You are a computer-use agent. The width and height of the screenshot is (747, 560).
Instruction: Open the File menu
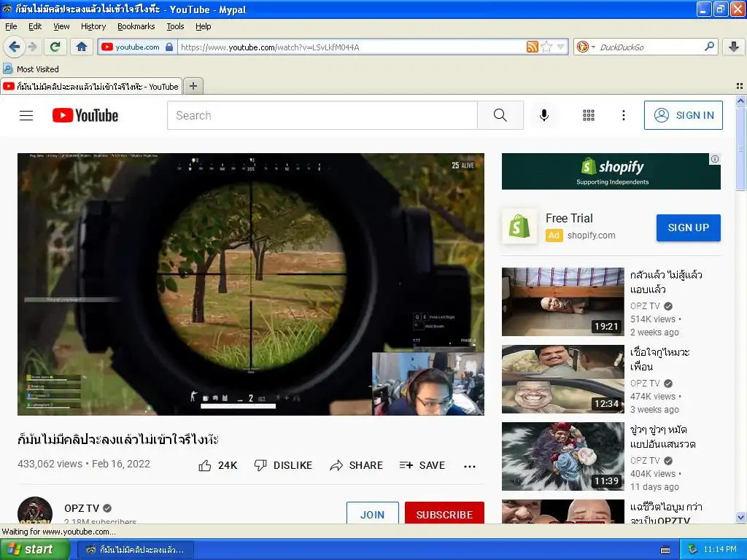11,26
